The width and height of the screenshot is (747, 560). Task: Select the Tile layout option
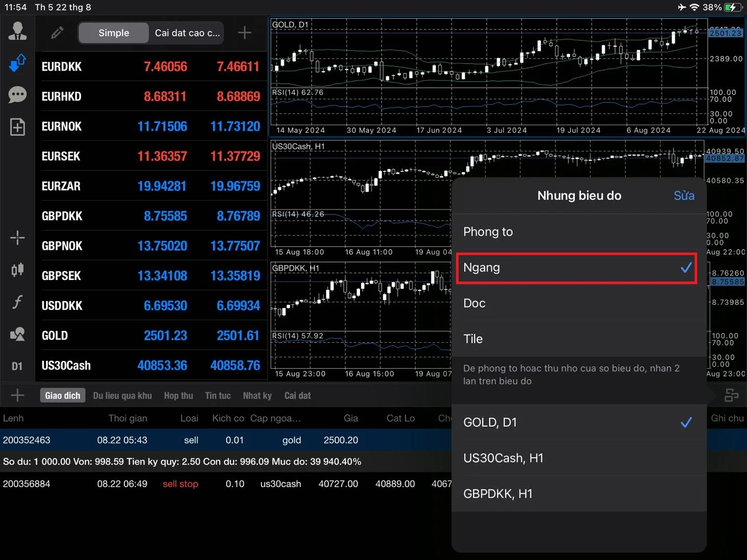(579, 339)
